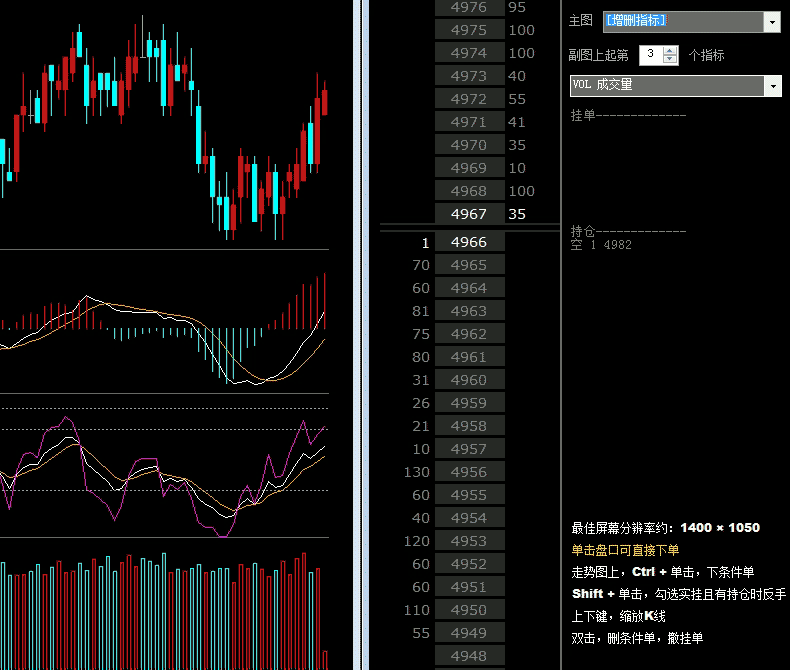Screen dimensions: 790x670
Task: Click ask volume 95 beside 4976
Action: (517, 7)
